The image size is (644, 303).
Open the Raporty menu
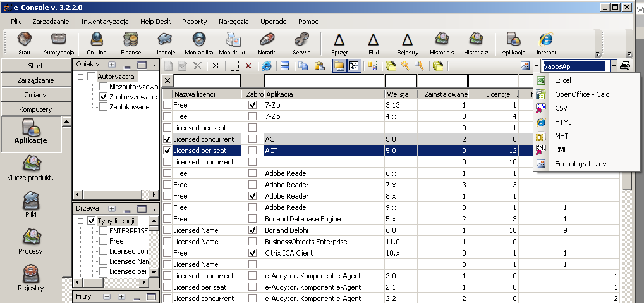(195, 22)
